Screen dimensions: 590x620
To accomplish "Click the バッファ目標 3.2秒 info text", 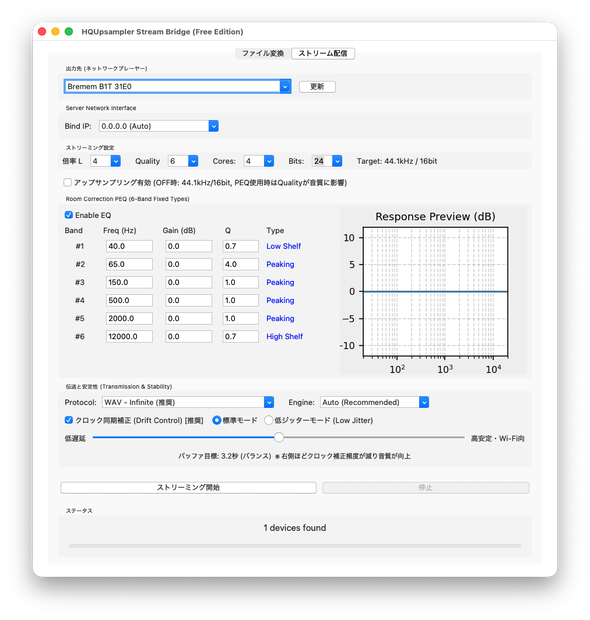I will pos(294,456).
